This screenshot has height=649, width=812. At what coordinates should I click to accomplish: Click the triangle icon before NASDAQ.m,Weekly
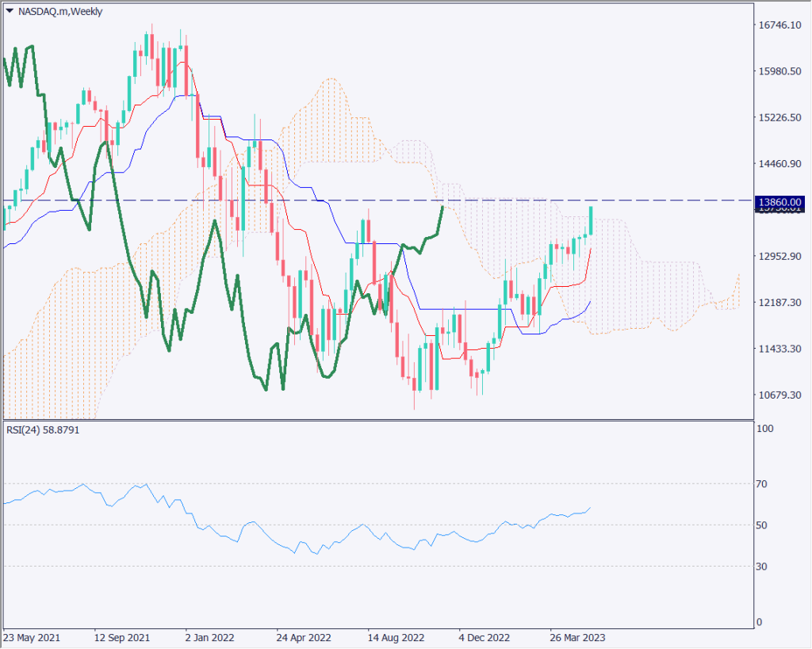coord(9,12)
